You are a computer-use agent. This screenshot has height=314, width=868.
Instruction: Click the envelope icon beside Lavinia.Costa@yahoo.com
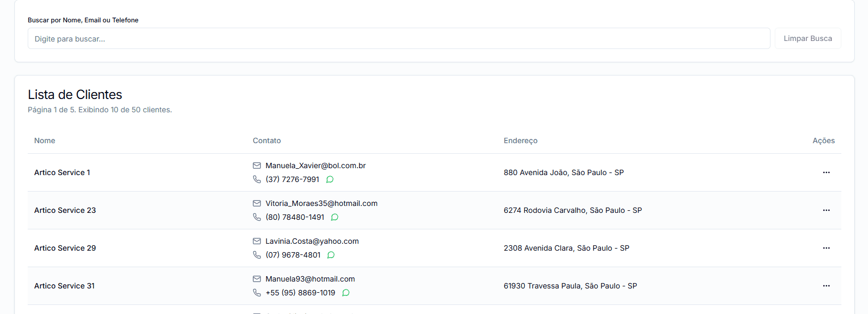[x=257, y=241]
